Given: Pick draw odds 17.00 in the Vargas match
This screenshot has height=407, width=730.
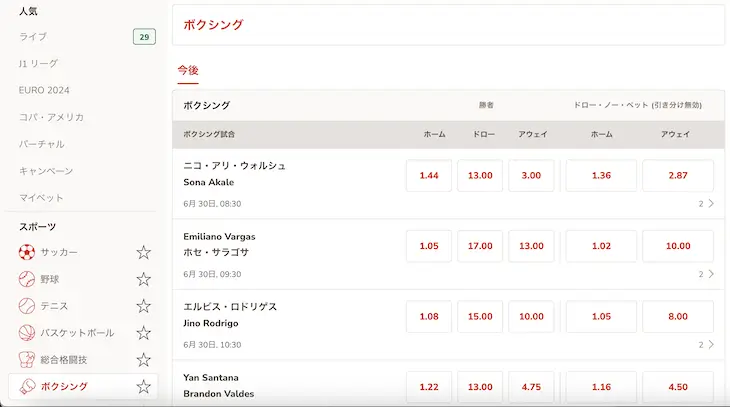Looking at the screenshot, I should tap(480, 246).
